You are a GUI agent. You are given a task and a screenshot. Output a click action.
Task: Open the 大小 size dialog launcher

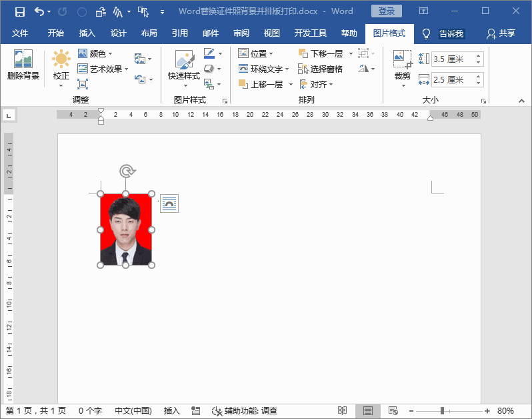[x=483, y=101]
